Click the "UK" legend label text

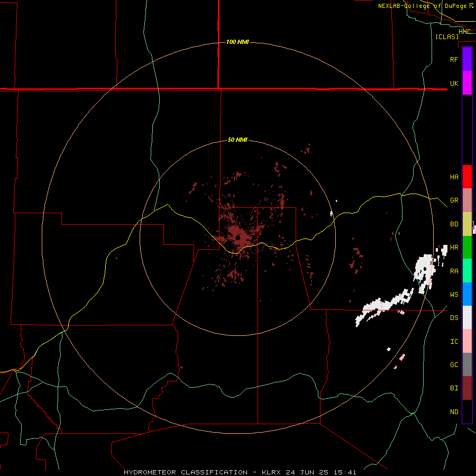pos(454,83)
